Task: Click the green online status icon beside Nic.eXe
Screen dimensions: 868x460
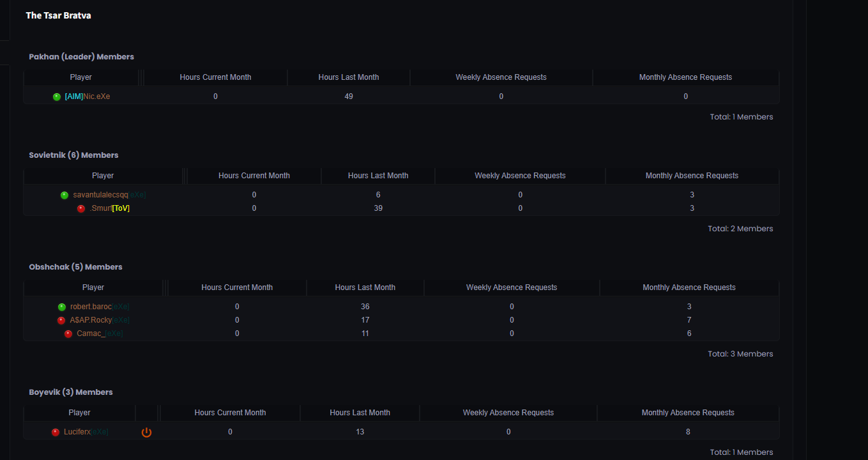Action: [x=57, y=97]
